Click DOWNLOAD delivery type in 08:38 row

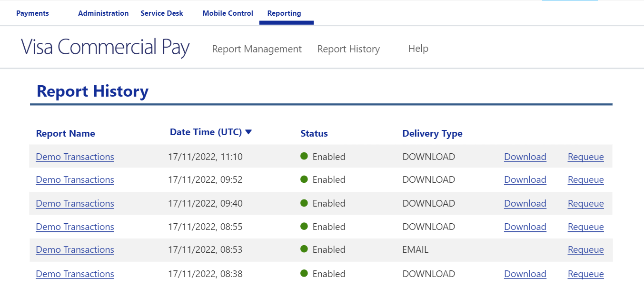click(x=429, y=274)
